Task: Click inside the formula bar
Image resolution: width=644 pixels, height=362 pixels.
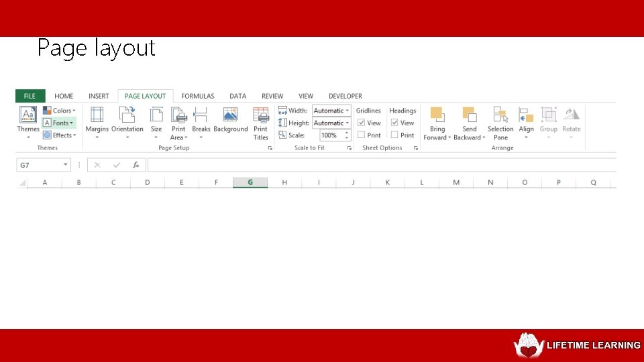Action: click(x=382, y=165)
